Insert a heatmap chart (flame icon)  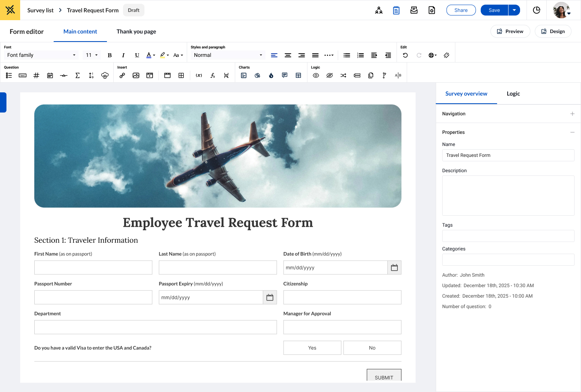[271, 75]
